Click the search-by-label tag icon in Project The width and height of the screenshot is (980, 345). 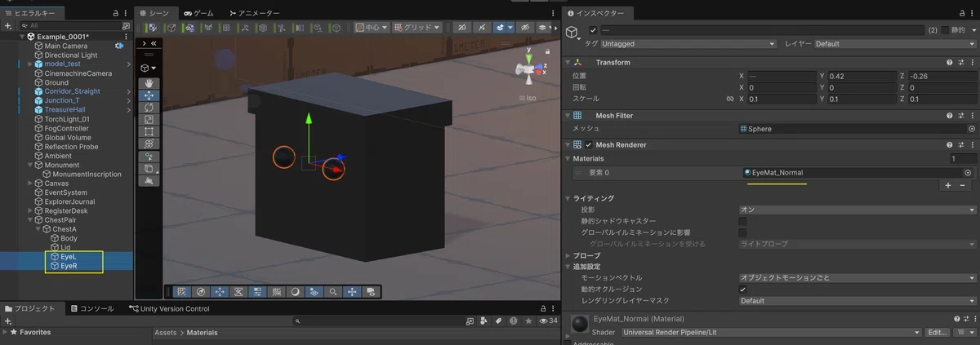click(497, 321)
